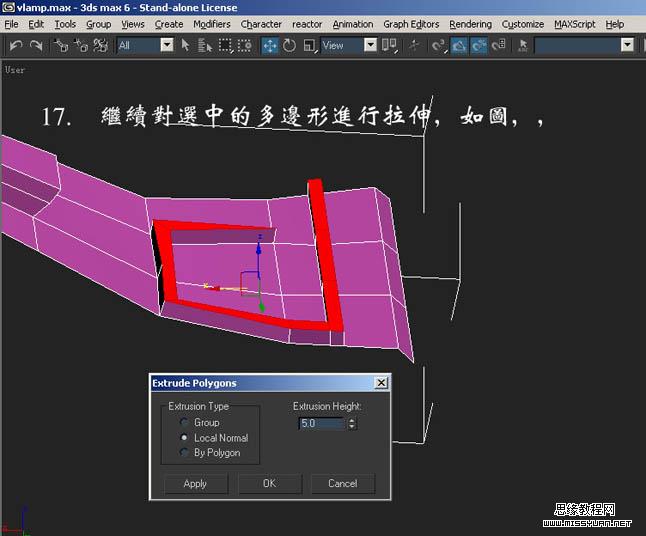Cancel the Extrude Polygons dialog

(343, 483)
